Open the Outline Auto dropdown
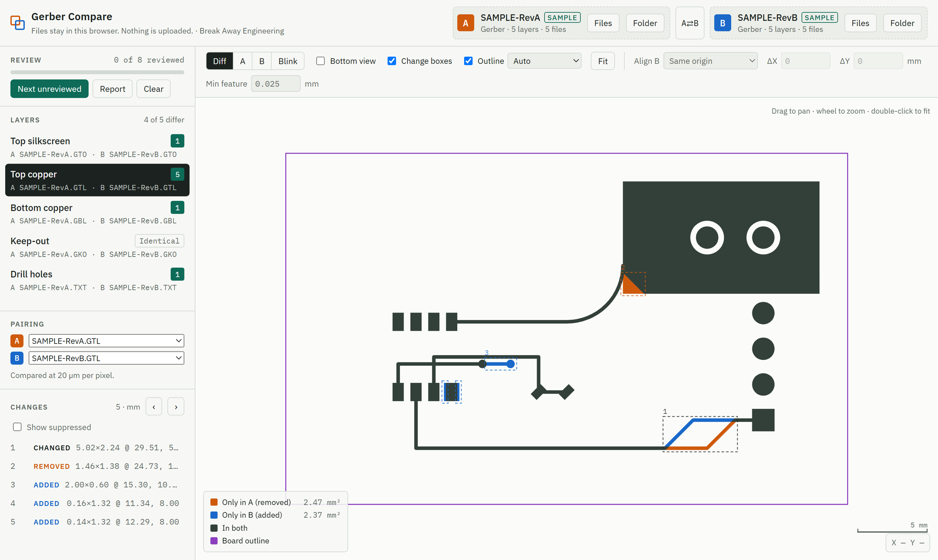This screenshot has width=938, height=560. (544, 61)
